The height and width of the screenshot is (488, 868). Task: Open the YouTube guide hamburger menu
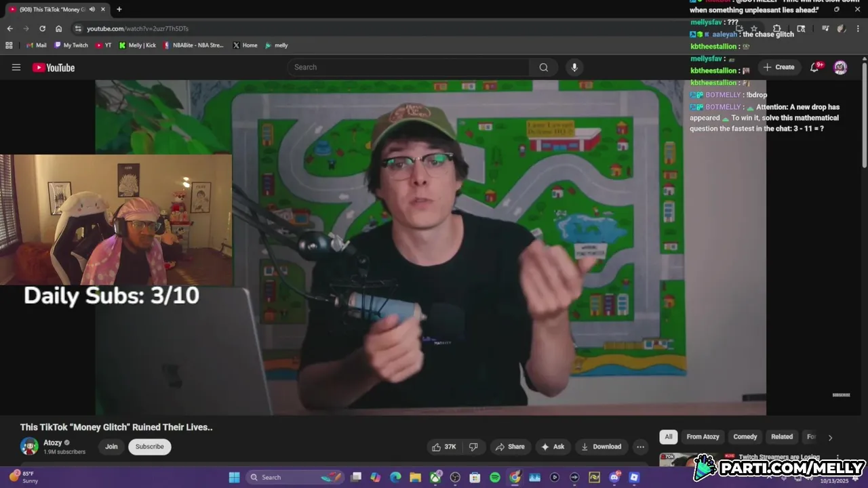point(16,67)
